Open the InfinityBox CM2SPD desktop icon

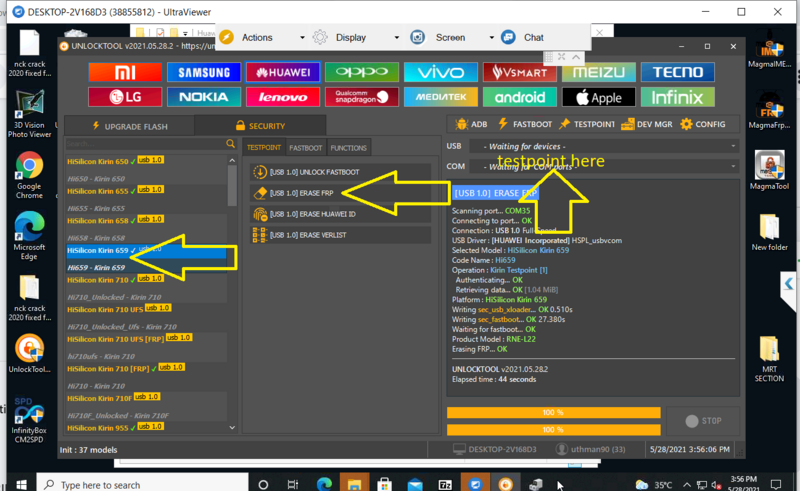click(x=29, y=420)
